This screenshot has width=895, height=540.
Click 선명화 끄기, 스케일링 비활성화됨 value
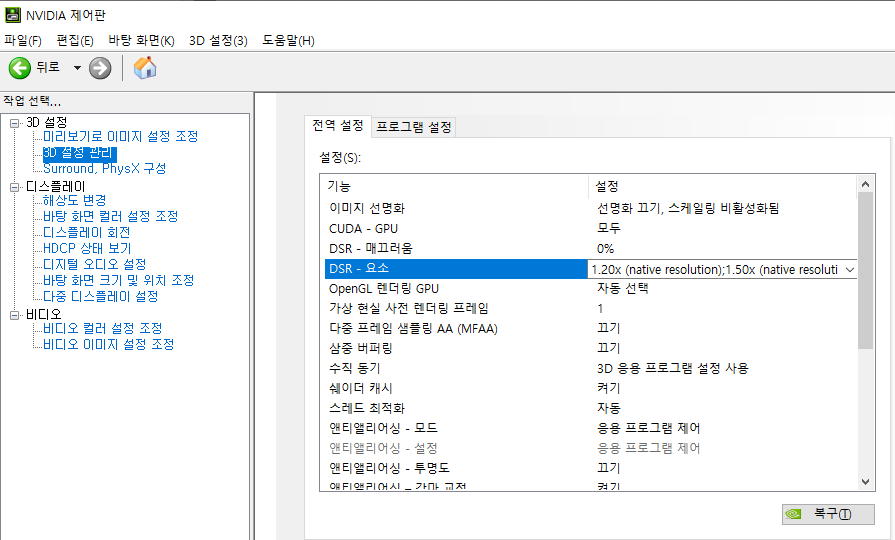[688, 208]
